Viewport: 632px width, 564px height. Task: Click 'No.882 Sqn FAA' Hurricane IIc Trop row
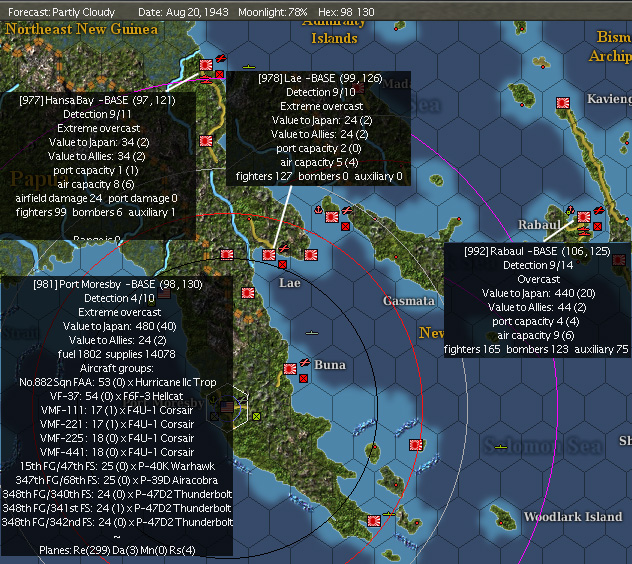[x=118, y=382]
